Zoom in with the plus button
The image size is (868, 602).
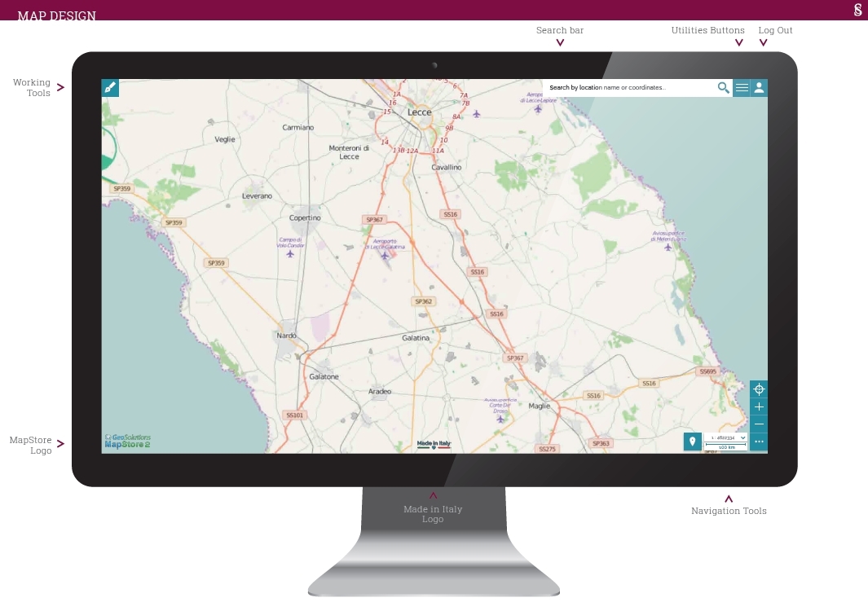click(759, 406)
